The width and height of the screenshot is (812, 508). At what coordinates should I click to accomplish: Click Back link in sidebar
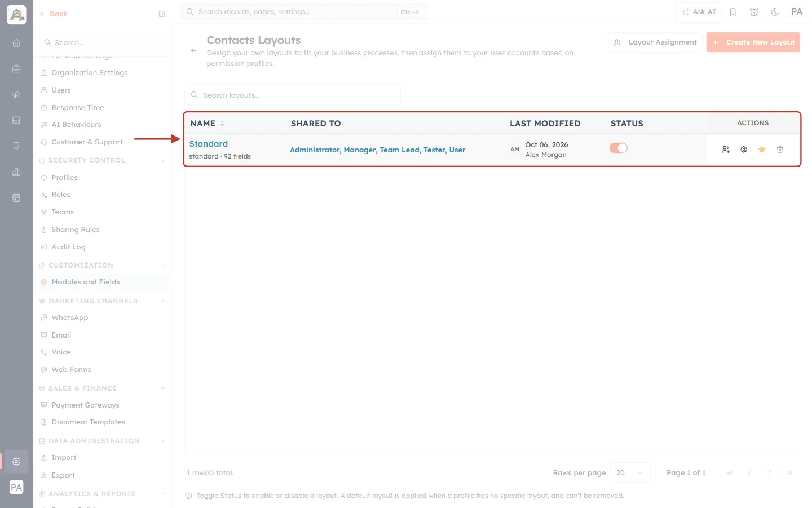(54, 14)
